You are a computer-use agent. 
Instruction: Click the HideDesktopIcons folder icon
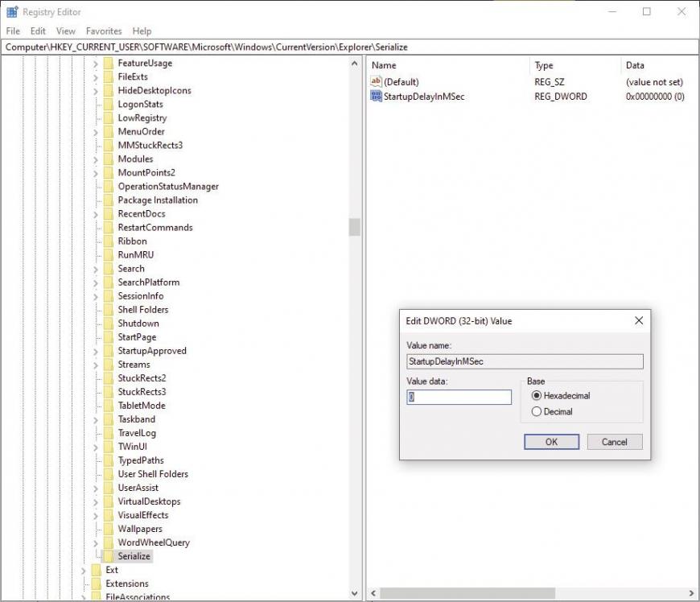(108, 91)
